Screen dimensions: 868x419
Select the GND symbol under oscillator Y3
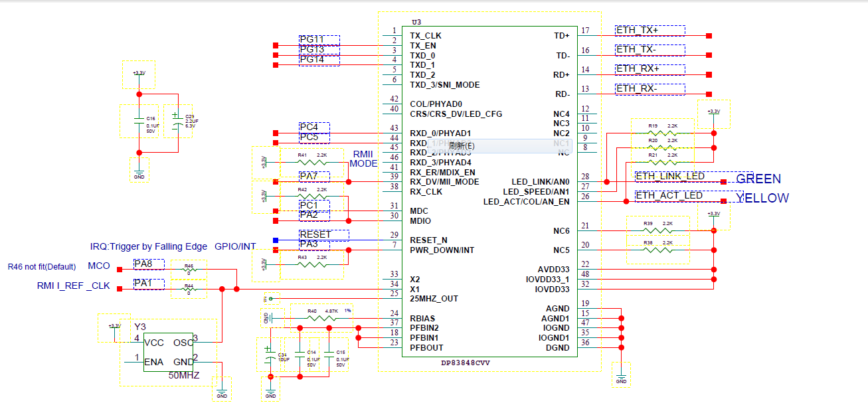pos(222,390)
